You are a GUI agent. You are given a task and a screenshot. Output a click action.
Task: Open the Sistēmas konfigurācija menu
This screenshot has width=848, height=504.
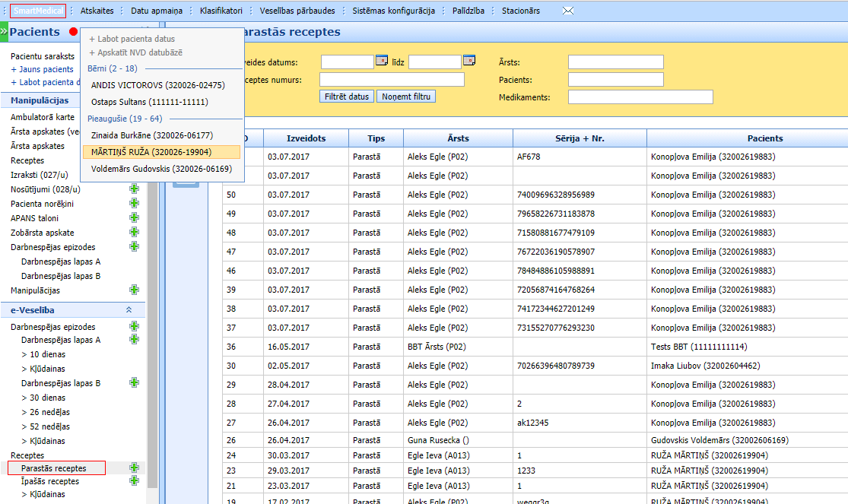coord(393,11)
